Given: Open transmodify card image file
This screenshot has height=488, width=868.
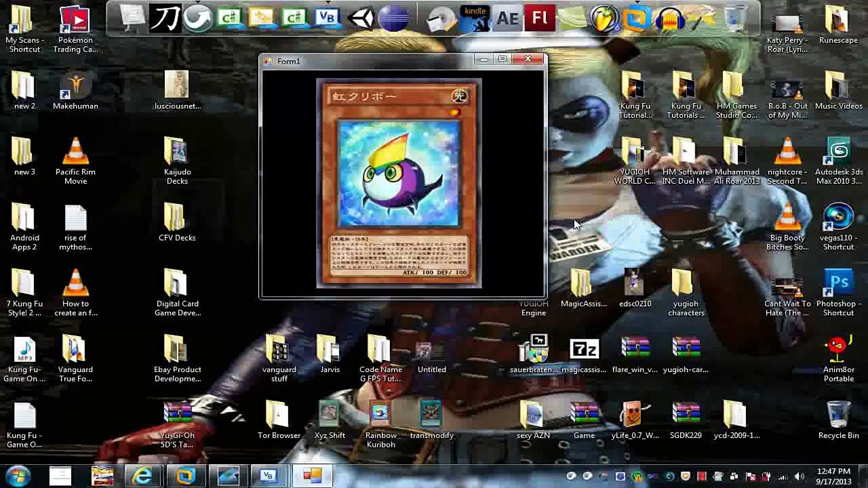Looking at the screenshot, I should [431, 420].
